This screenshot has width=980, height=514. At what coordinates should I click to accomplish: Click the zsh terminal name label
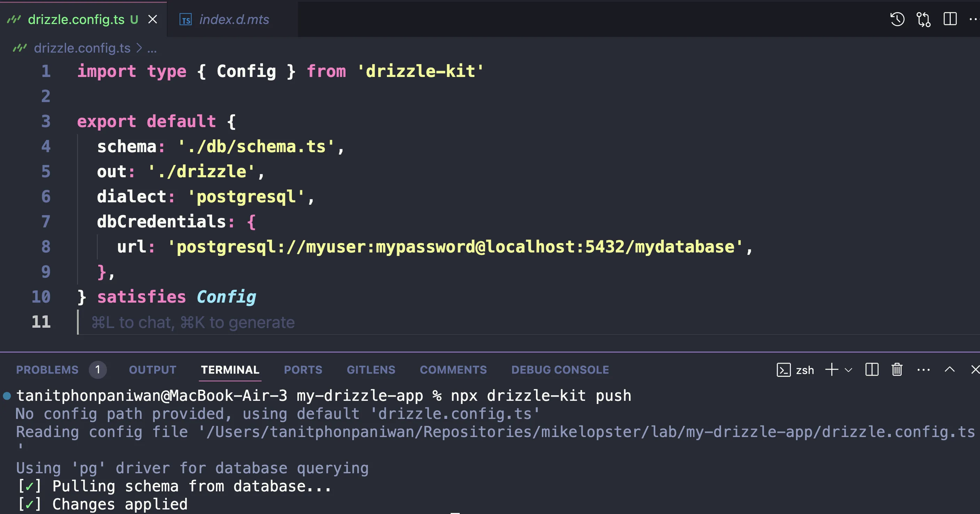(805, 370)
